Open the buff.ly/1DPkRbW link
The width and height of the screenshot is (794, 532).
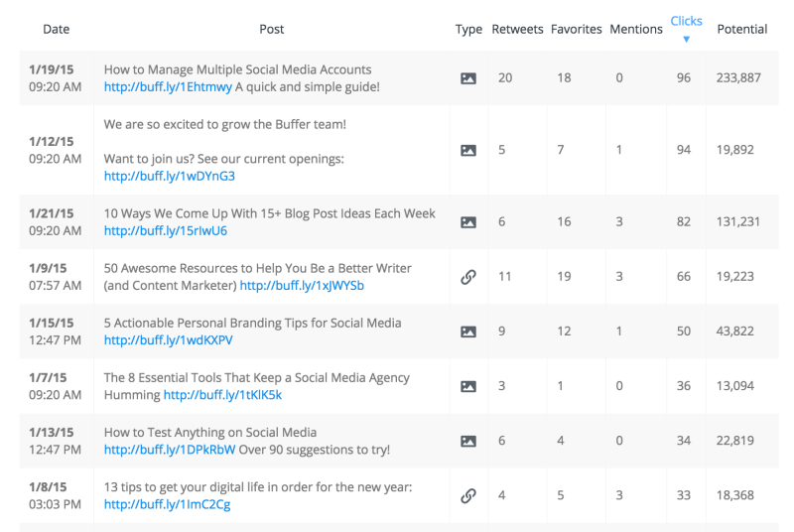tap(170, 450)
